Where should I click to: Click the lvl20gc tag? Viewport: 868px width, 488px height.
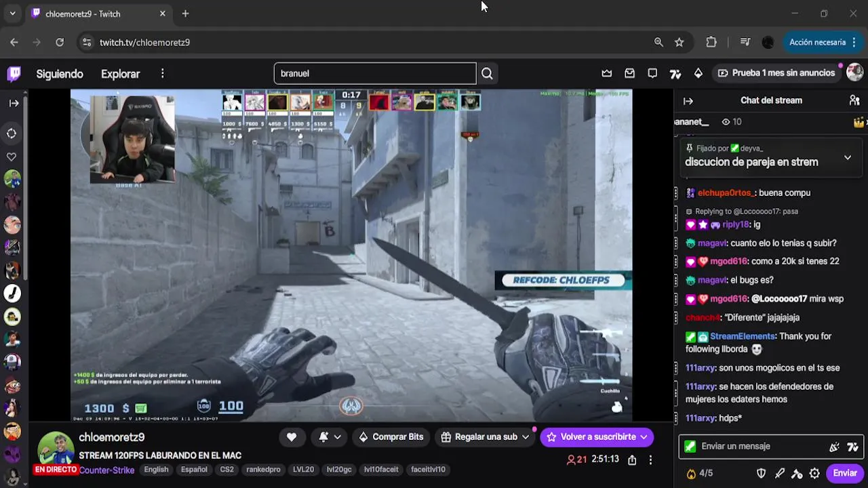pyautogui.click(x=339, y=470)
